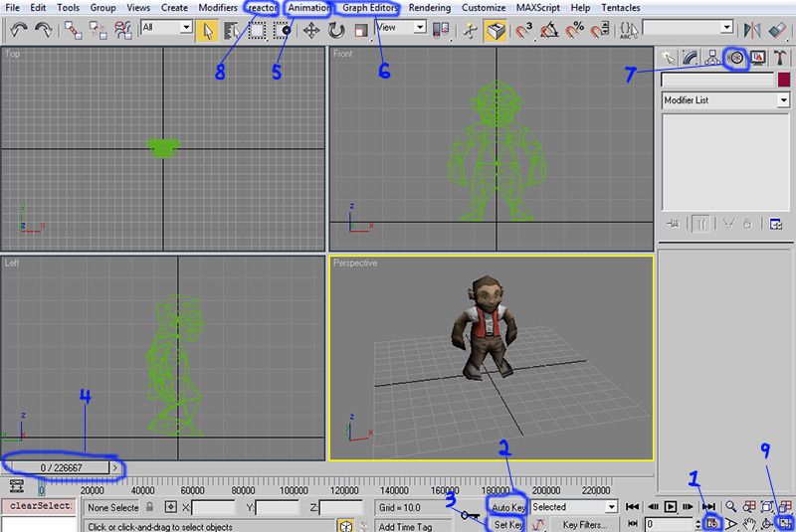Image resolution: width=796 pixels, height=532 pixels.
Task: Click the time slider right arrow
Action: tap(115, 467)
